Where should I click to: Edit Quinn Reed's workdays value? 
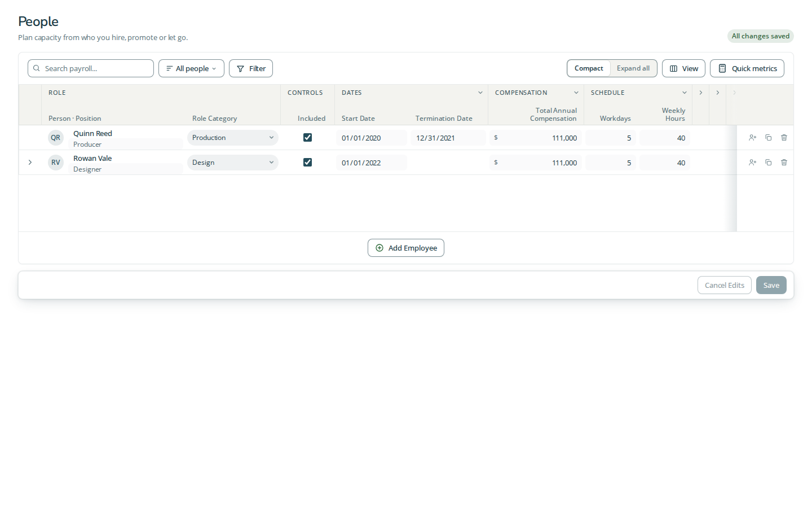coord(611,138)
